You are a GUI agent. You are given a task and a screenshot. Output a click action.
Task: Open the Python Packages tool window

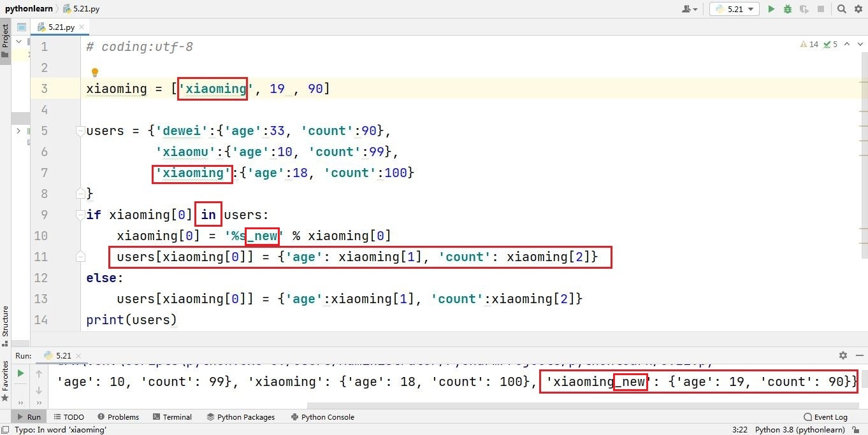(241, 417)
